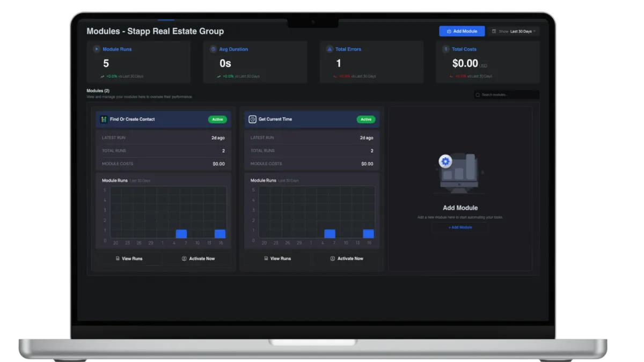Click the gear illustration in Add Module card
The height and width of the screenshot is (362, 644).
point(445,161)
